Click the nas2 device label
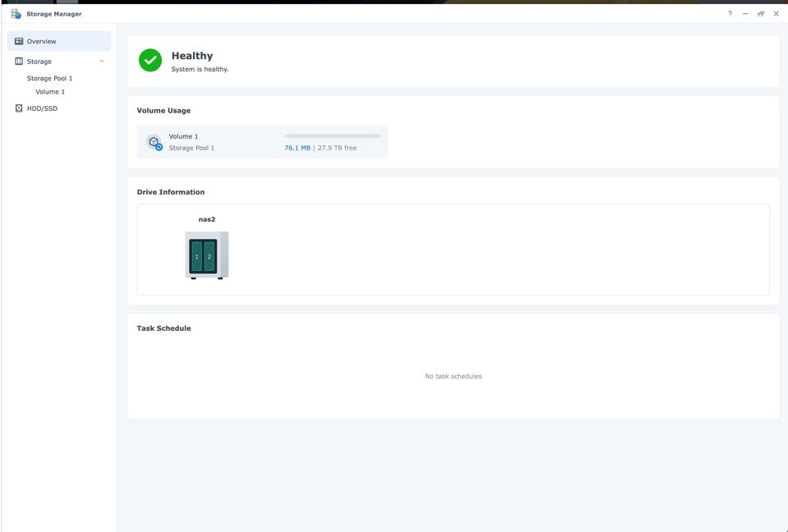Image resolution: width=788 pixels, height=532 pixels. (207, 219)
